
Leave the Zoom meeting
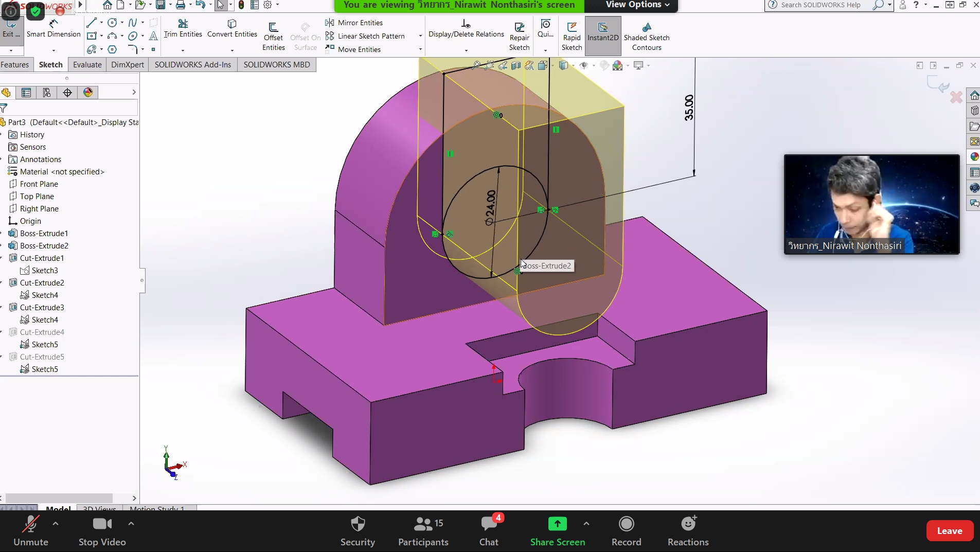click(950, 531)
